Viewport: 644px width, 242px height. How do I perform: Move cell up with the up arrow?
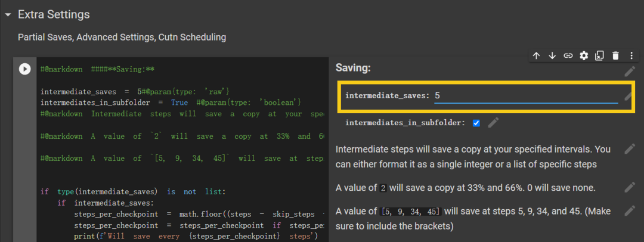coord(536,55)
